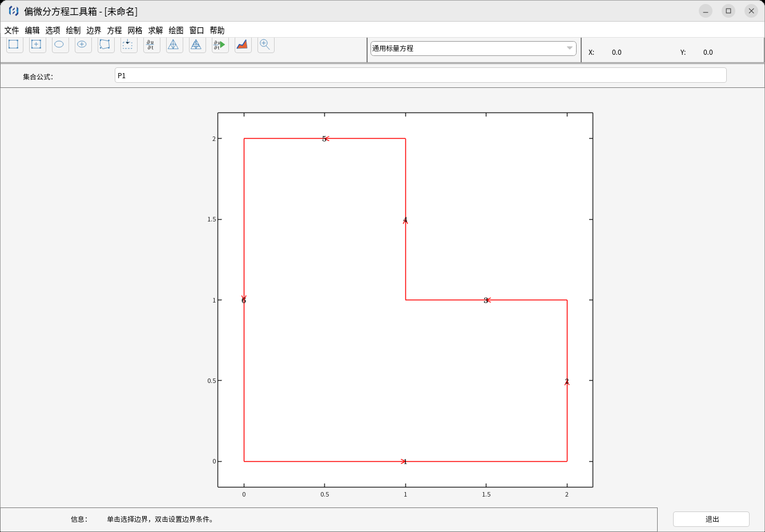This screenshot has height=532, width=765.
Task: Click the refine mesh icon
Action: pyautogui.click(x=197, y=45)
